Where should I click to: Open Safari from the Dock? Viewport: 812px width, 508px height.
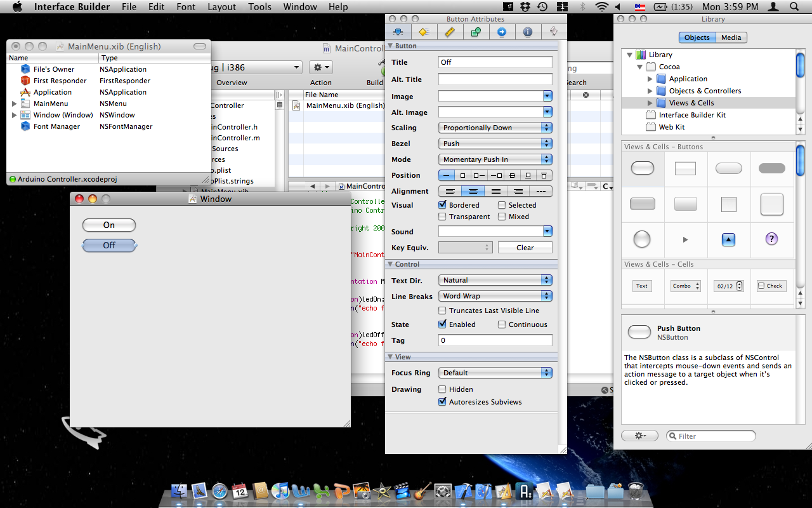tap(219, 491)
